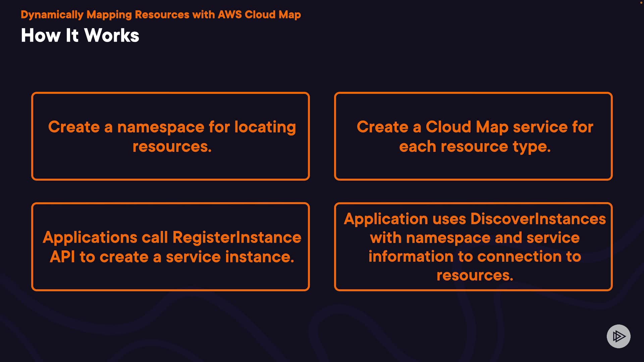Click the word 'namespace' in first box
644x362 pixels.
[160, 127]
